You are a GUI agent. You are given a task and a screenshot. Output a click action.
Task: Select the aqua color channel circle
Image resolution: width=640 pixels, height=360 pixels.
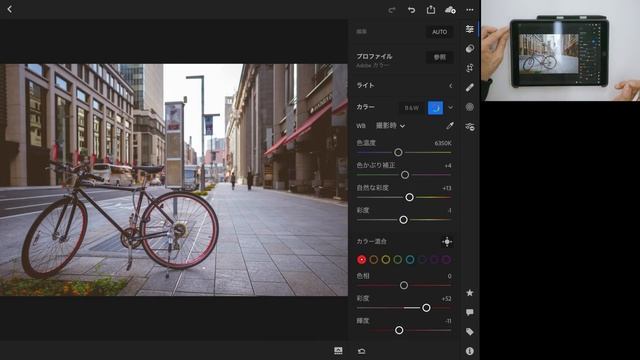pyautogui.click(x=410, y=260)
